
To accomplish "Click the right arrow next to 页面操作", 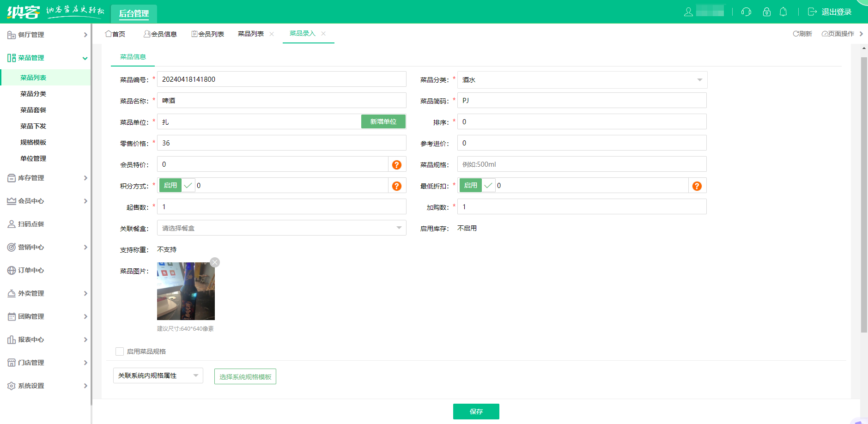I will 862,34.
